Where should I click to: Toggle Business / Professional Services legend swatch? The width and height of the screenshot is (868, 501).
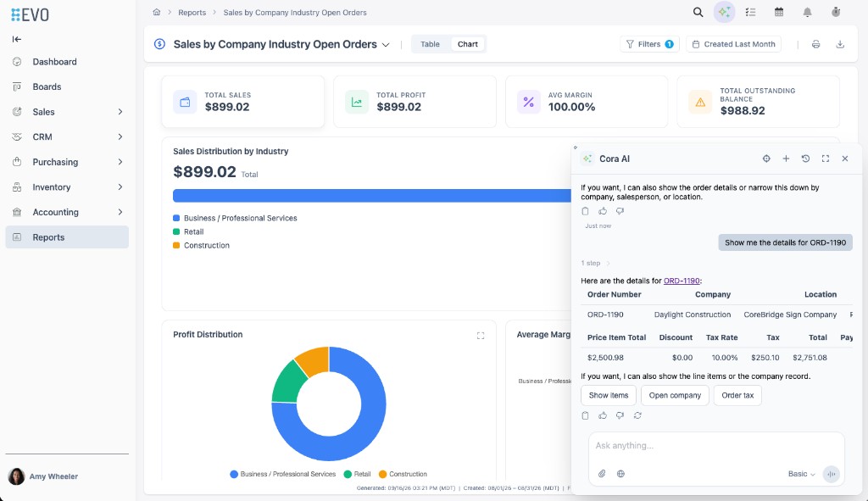pyautogui.click(x=176, y=218)
